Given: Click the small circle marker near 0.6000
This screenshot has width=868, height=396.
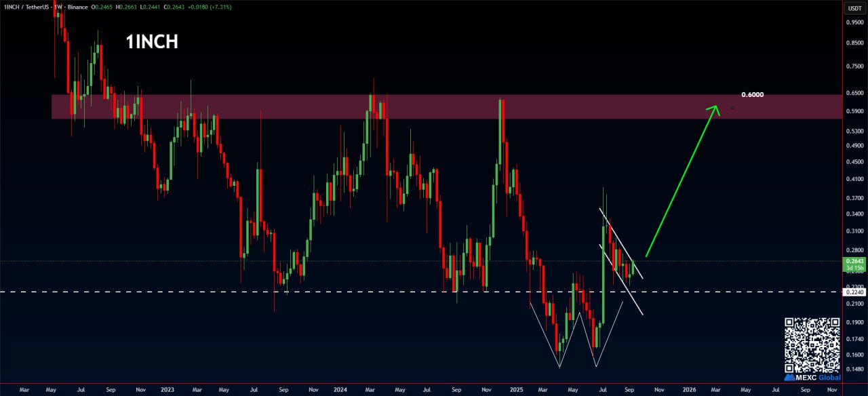Looking at the screenshot, I should 732,108.
